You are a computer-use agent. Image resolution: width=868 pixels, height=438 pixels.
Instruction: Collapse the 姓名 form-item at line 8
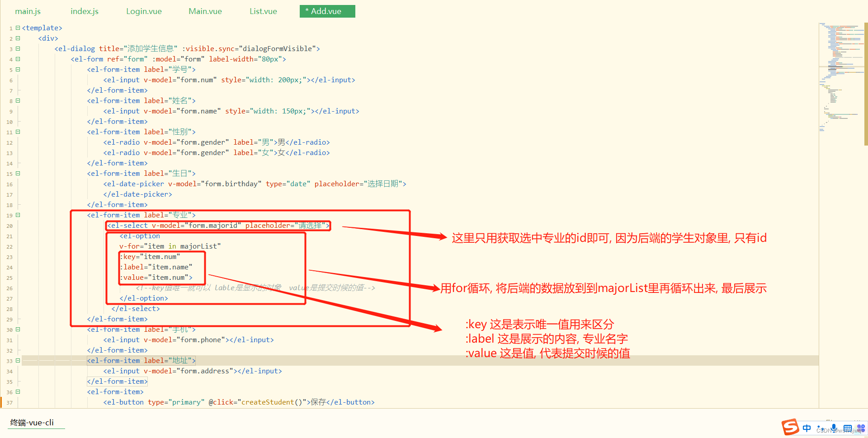click(x=18, y=101)
